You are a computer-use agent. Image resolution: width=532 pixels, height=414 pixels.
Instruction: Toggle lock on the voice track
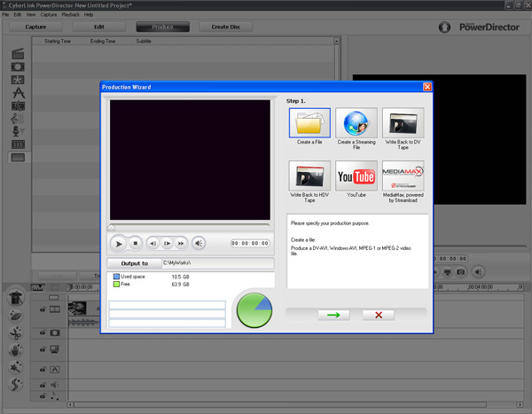coord(43,385)
